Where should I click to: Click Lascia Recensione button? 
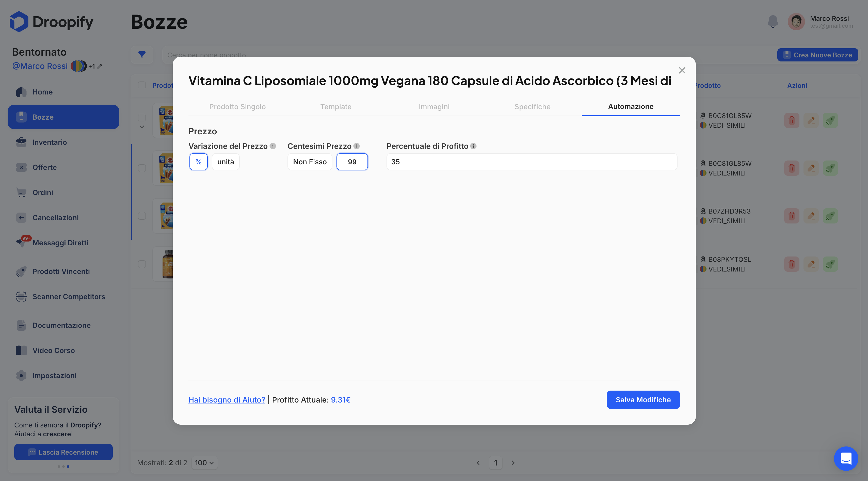[x=63, y=452]
